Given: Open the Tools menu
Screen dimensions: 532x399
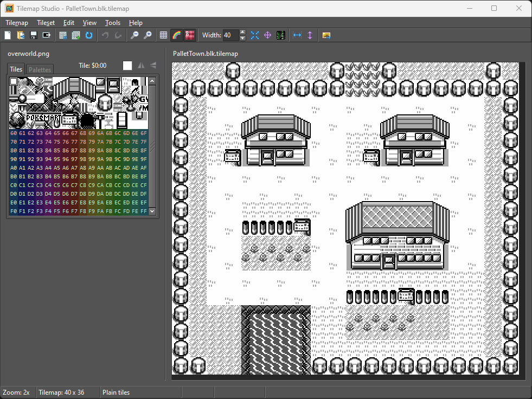Looking at the screenshot, I should tap(112, 23).
